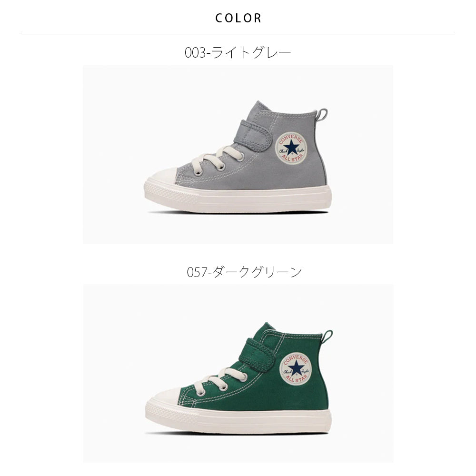476x476 pixels.
Task: Click the heel pull loop on green shoe
Action: (x=327, y=336)
